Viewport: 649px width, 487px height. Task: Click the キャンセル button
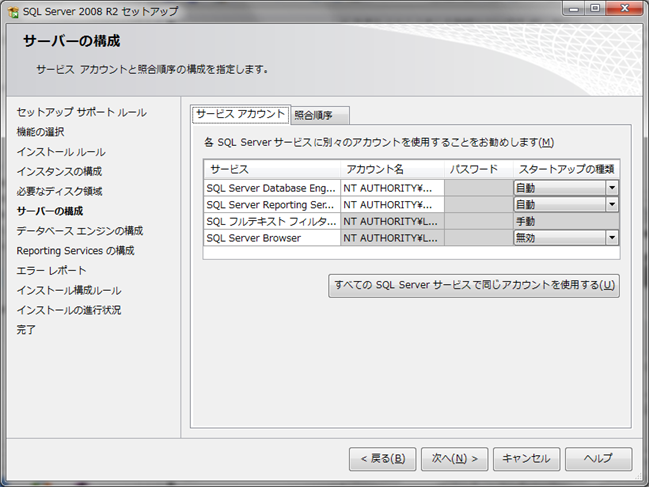tap(526, 459)
